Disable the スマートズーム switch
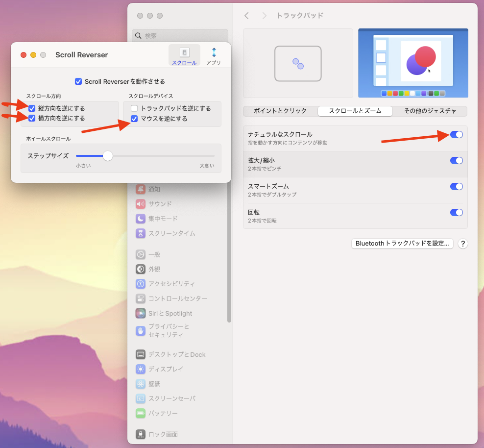The width and height of the screenshot is (484, 448). coord(456,186)
